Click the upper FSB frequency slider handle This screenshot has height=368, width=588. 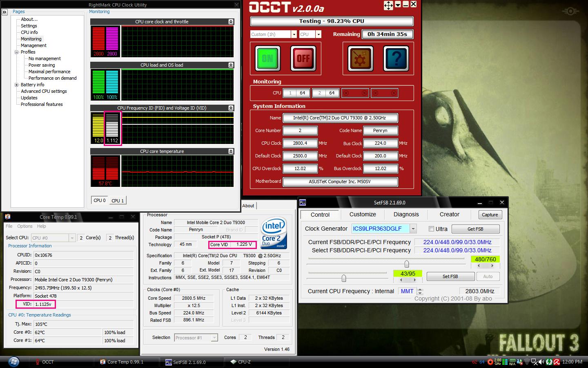[407, 264]
